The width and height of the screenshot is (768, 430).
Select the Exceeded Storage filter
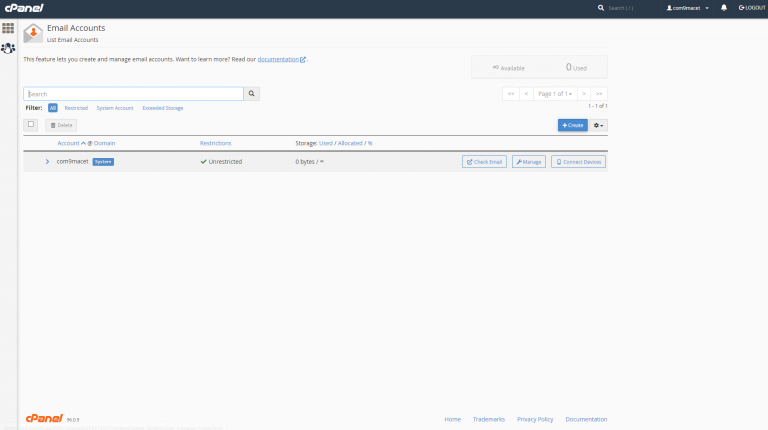coord(162,107)
